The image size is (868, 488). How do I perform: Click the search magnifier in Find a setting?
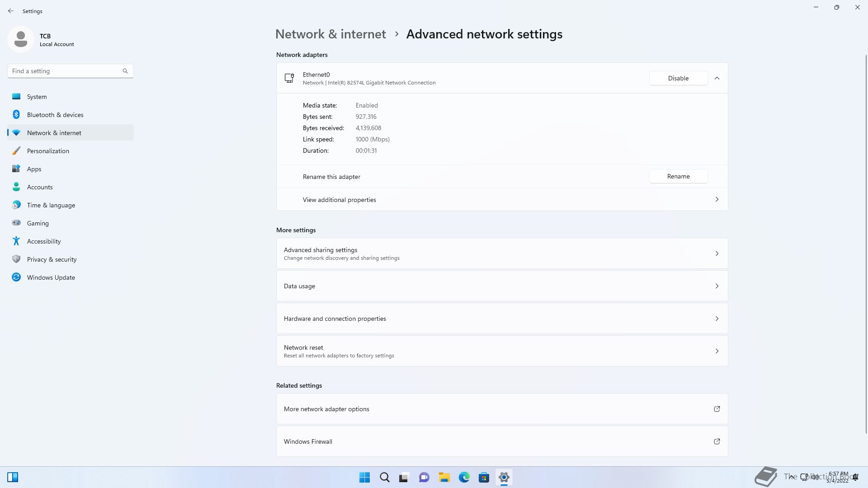[x=125, y=71]
